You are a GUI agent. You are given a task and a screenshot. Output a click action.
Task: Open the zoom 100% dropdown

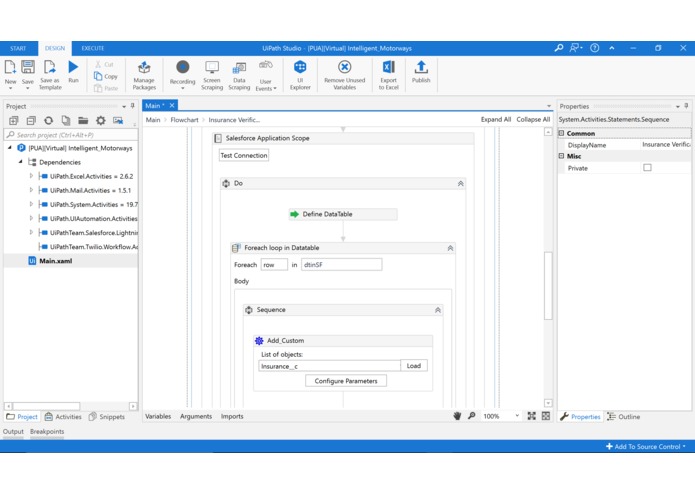click(x=517, y=416)
